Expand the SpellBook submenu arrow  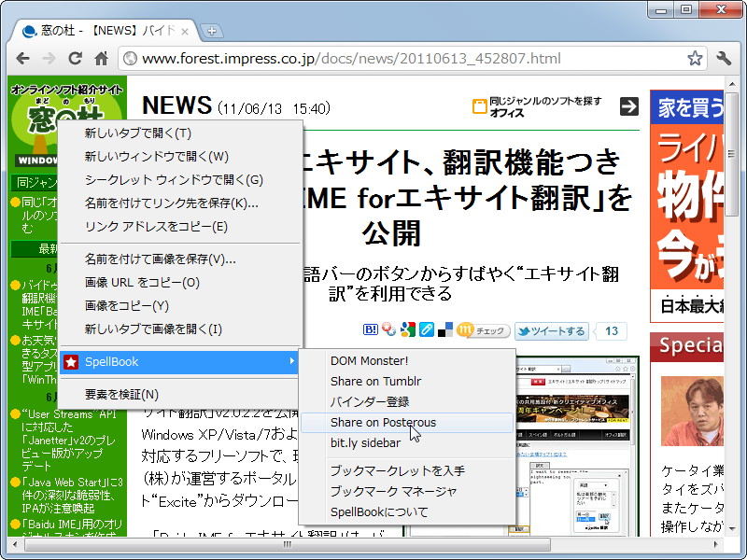point(291,361)
